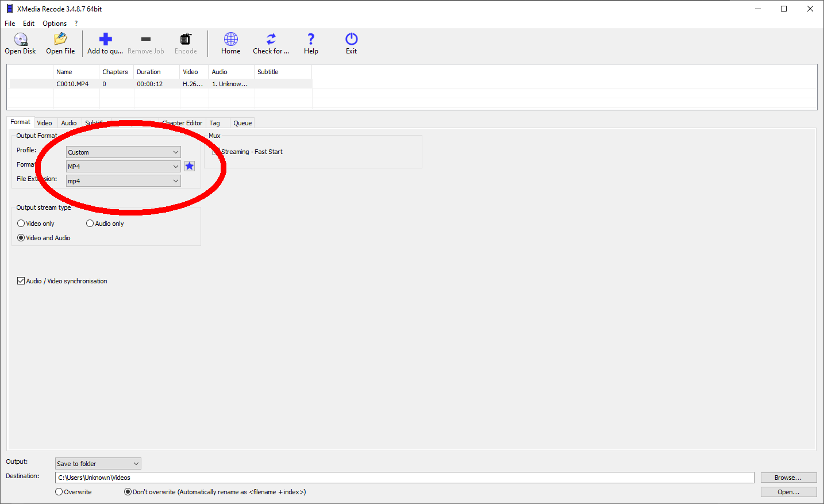Open the Options menu
Image resolution: width=824 pixels, height=504 pixels.
pos(55,24)
